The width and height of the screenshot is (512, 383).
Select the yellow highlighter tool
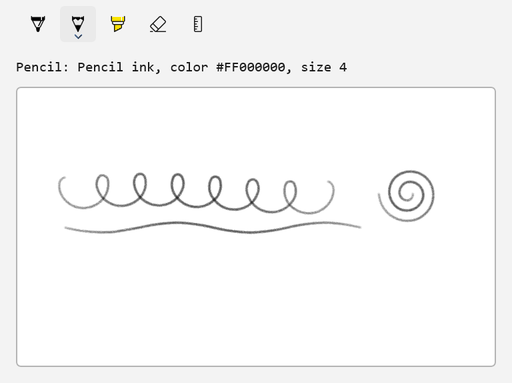pyautogui.click(x=118, y=24)
